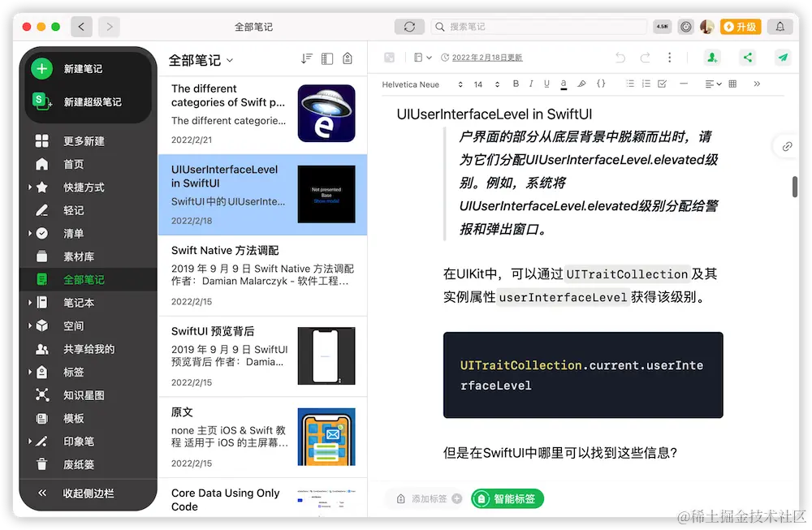
Task: Open the more options three-dot menu
Action: 670,58
